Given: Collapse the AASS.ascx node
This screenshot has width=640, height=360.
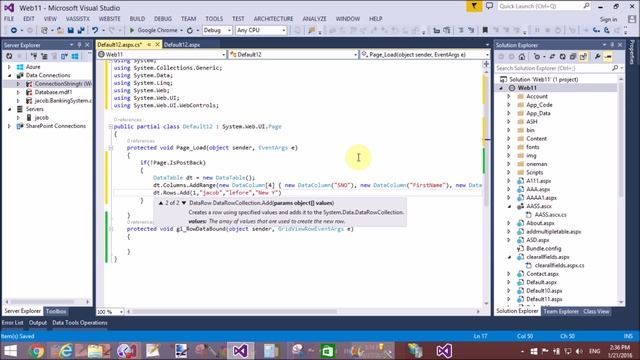Looking at the screenshot, I should (509, 206).
